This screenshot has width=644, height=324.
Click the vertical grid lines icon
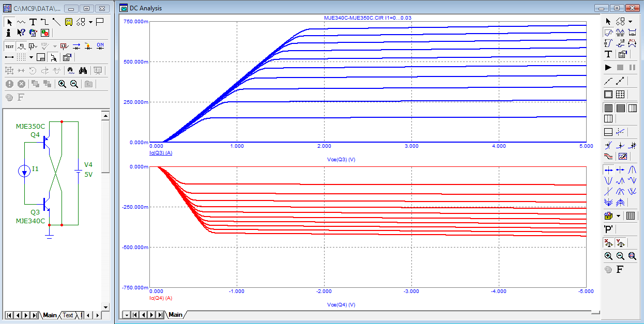[608, 107]
